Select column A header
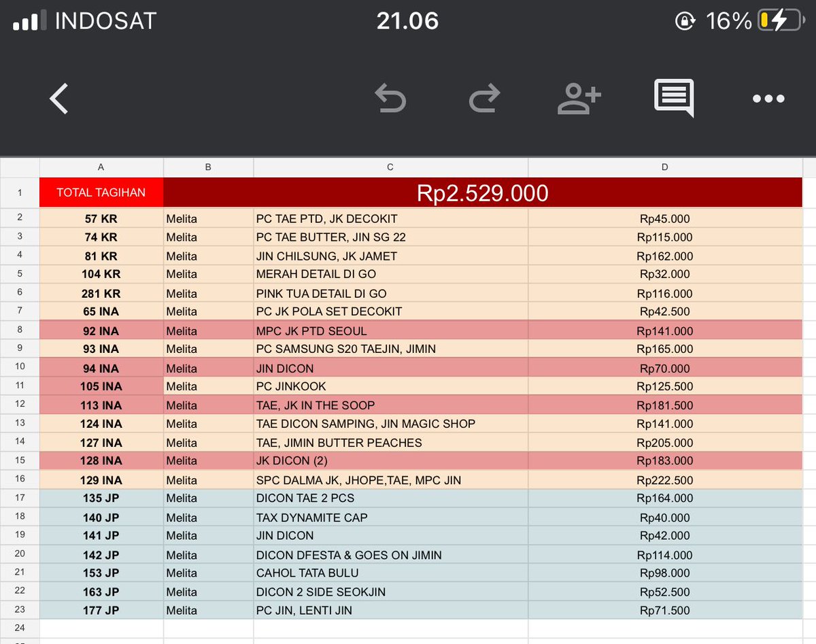Image resolution: width=816 pixels, height=644 pixels. point(101,167)
